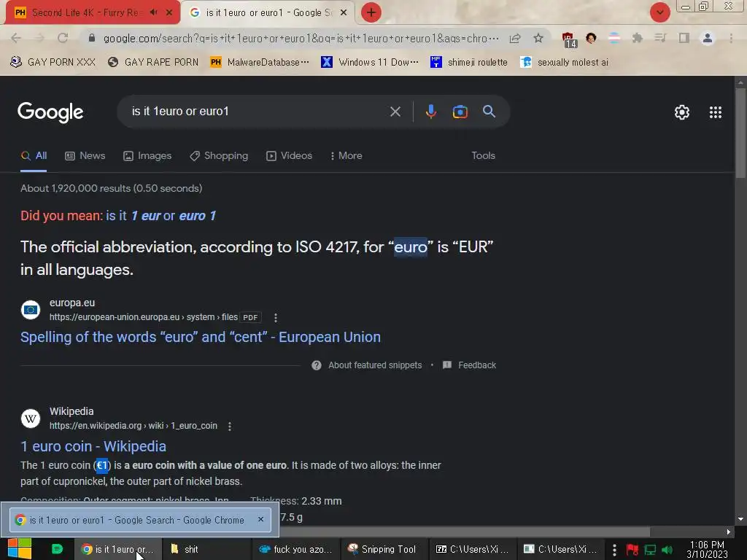Open 'Spelling of the words euro and cent' result
This screenshot has height=560, width=747.
[x=201, y=337]
